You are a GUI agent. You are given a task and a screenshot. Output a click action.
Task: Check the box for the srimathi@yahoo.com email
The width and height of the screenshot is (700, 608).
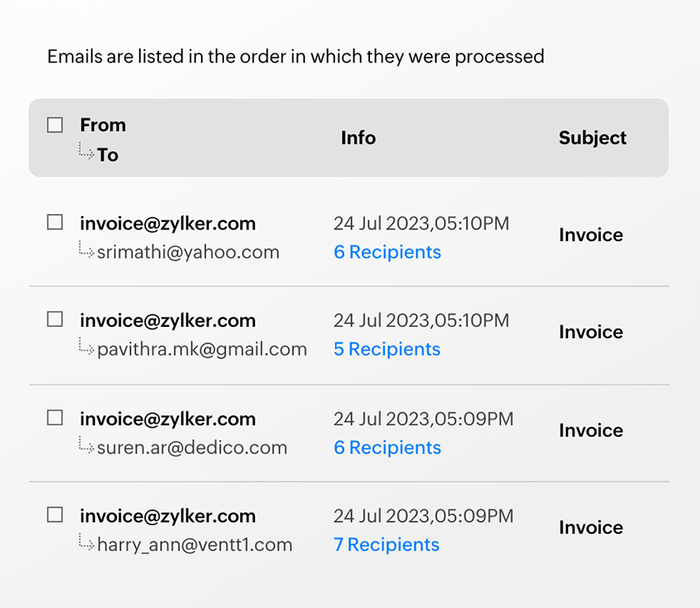55,223
